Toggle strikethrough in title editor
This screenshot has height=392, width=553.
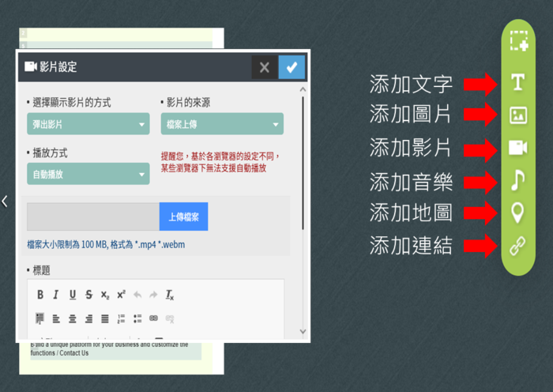pos(88,295)
